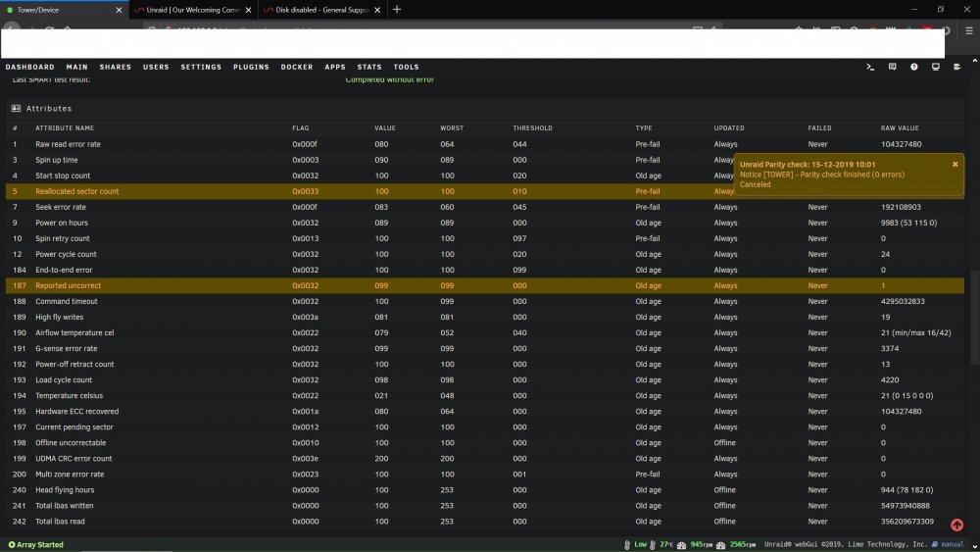Open the manual link in footer
The width and height of the screenshot is (980, 552).
point(952,544)
